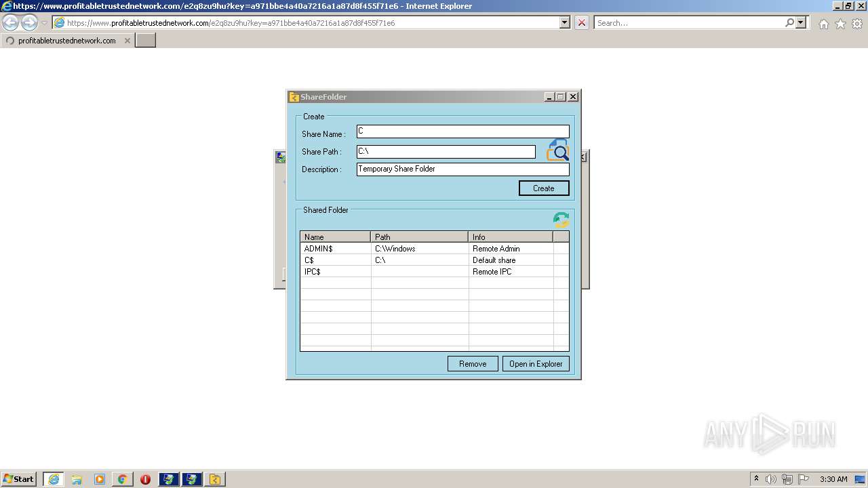Edit the Description text field
868x488 pixels.
[463, 169]
